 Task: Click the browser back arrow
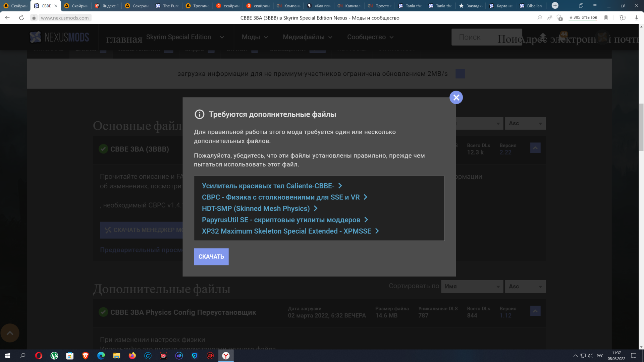tap(7, 18)
